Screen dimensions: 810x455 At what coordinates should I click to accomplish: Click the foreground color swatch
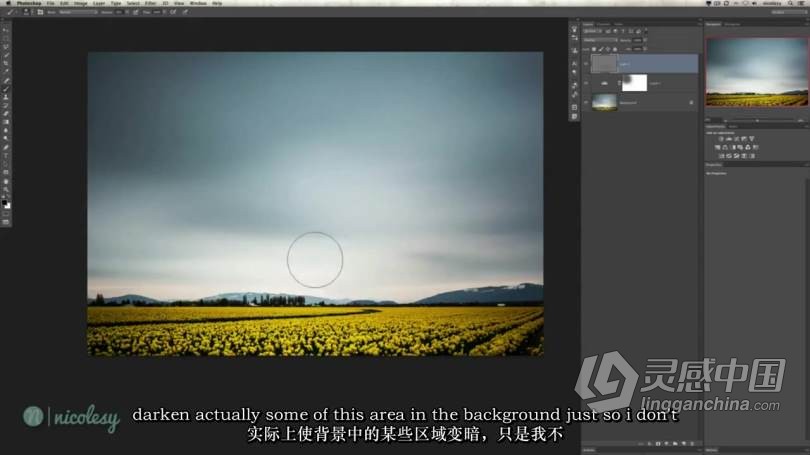click(5, 202)
